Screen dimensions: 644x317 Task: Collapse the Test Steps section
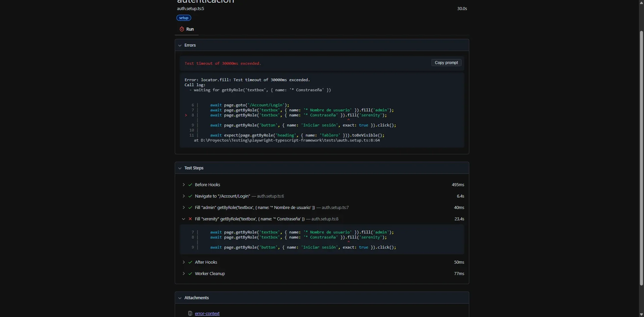point(180,168)
